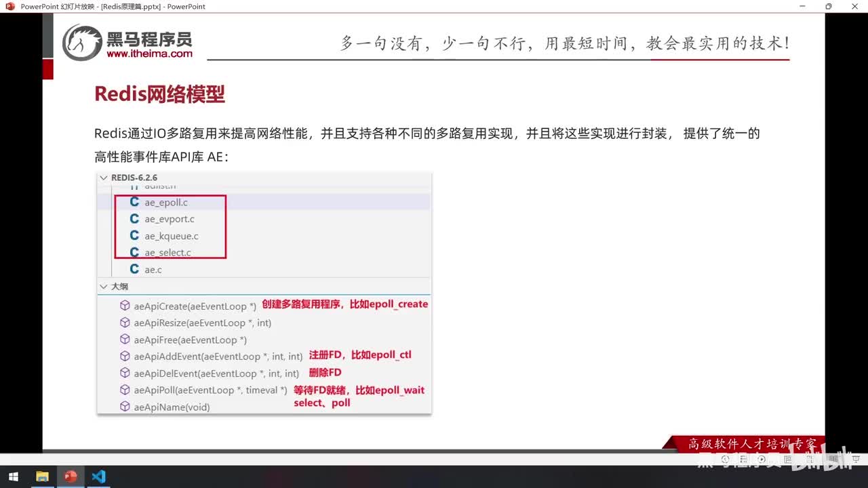The image size is (868, 488).
Task: Restore down the PowerPoint window
Action: pyautogui.click(x=828, y=6)
